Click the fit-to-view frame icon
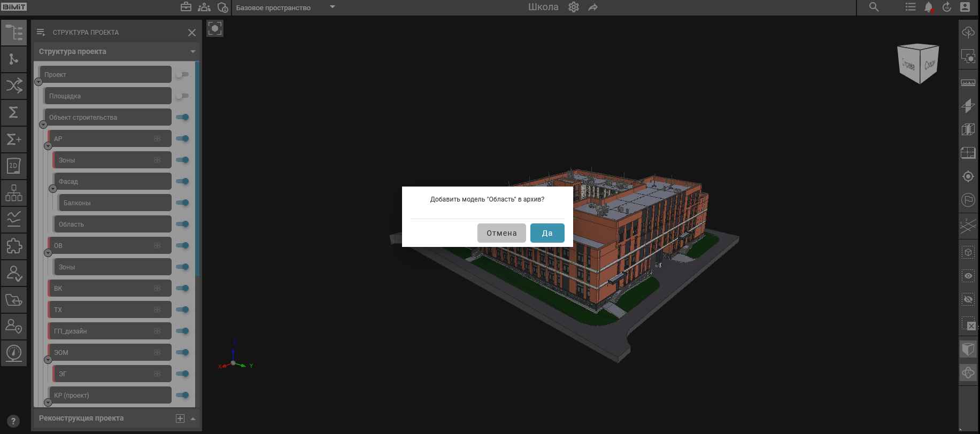980x434 pixels. 215,28
